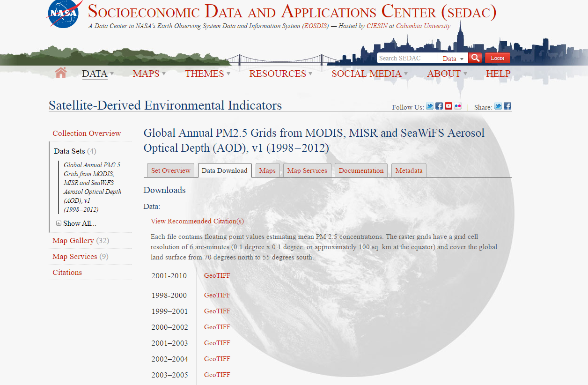Image resolution: width=588 pixels, height=385 pixels.
Task: Download GeoTIFF for 2001–2003
Action: pos(217,343)
